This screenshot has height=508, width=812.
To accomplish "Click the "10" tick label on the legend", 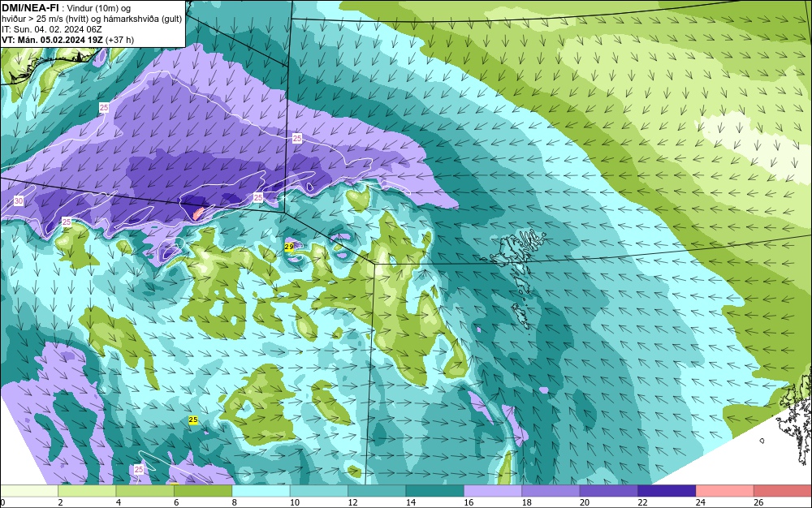I will click(295, 502).
